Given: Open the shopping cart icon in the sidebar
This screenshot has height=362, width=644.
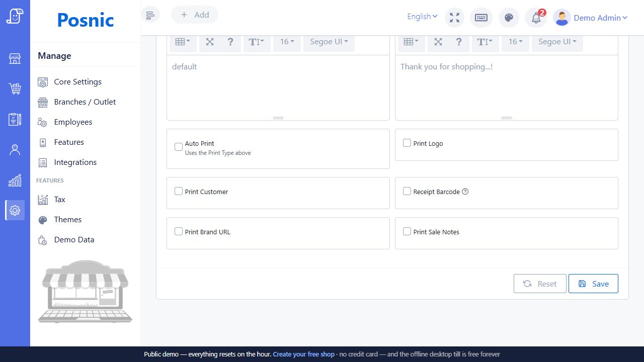Looking at the screenshot, I should [x=15, y=89].
